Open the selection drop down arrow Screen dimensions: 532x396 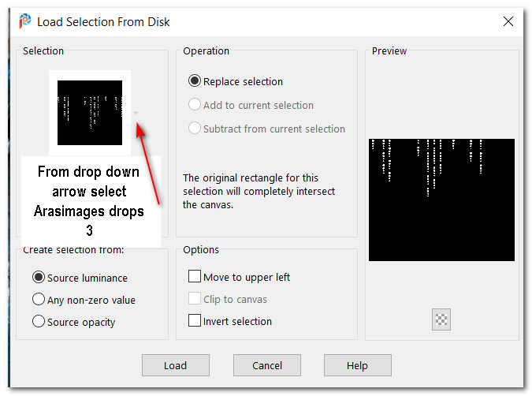click(136, 113)
